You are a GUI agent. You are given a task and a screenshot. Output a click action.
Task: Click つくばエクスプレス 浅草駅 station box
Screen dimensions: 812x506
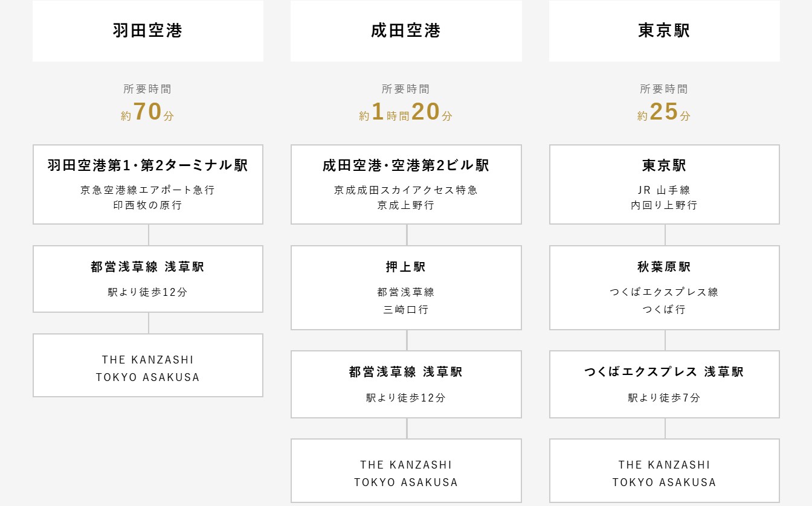[x=664, y=384]
